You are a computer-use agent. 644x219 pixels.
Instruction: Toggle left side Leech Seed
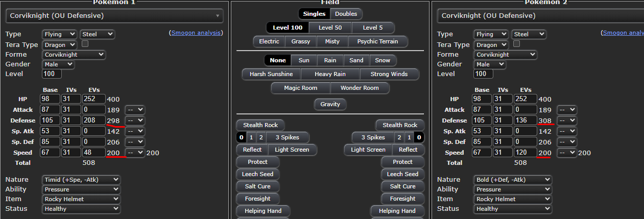[x=257, y=174]
